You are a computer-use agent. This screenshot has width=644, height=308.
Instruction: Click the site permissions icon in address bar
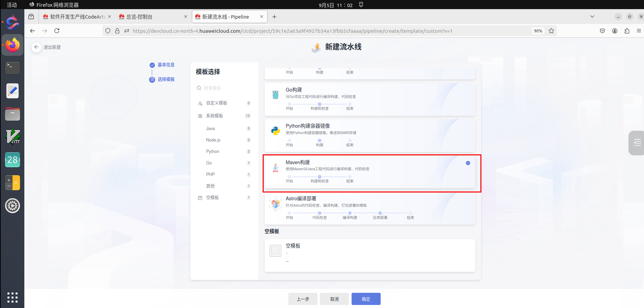tap(127, 31)
